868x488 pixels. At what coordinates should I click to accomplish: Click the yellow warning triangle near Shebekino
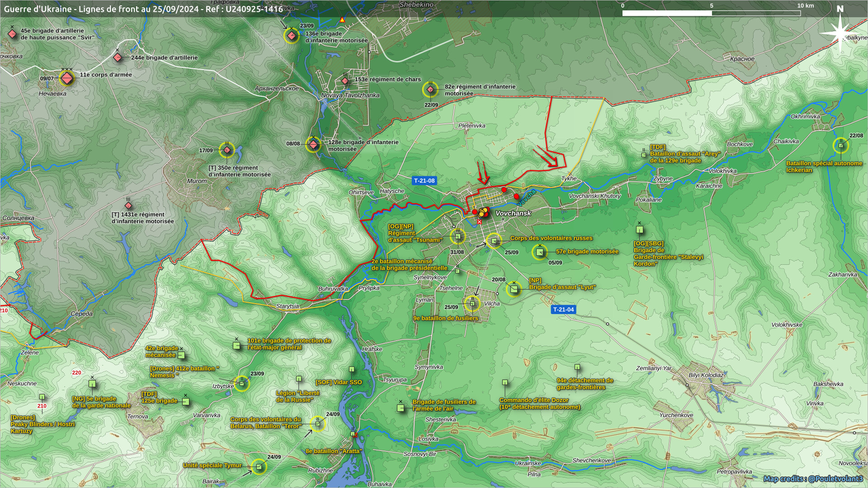pos(342,20)
